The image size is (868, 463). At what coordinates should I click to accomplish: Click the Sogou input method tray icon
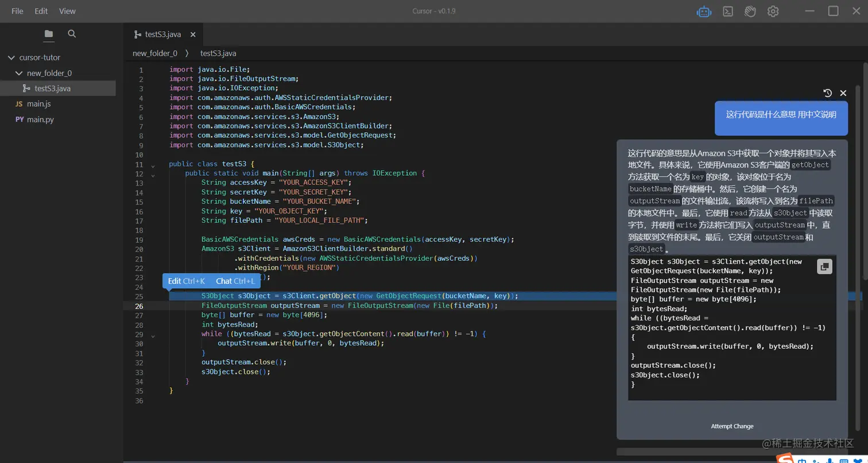(x=785, y=459)
